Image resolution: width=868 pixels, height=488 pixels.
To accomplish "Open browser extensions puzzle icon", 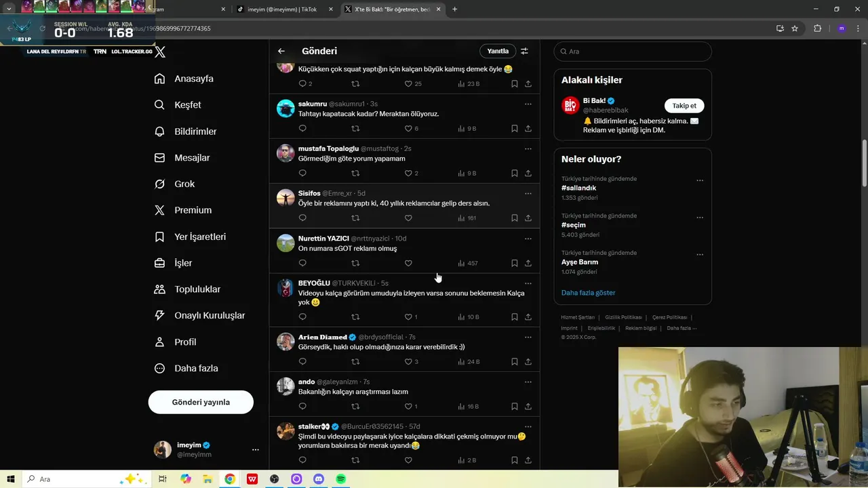I will [x=817, y=28].
